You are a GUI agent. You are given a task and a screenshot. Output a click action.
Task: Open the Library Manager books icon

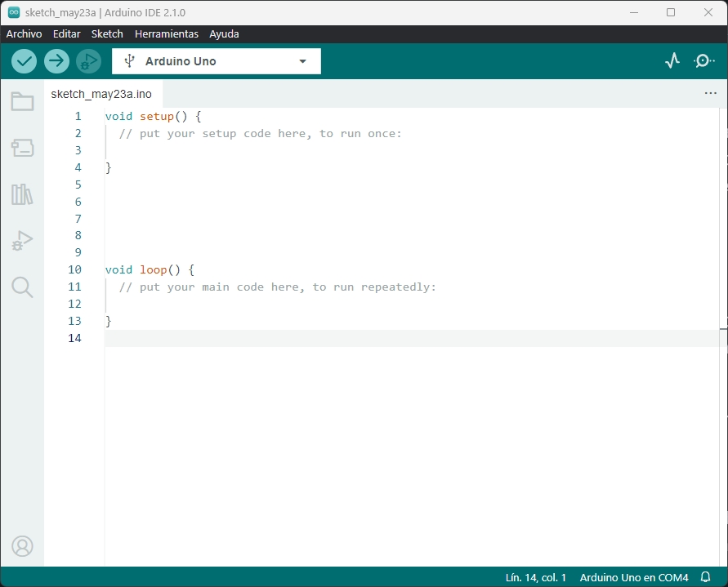pos(22,194)
